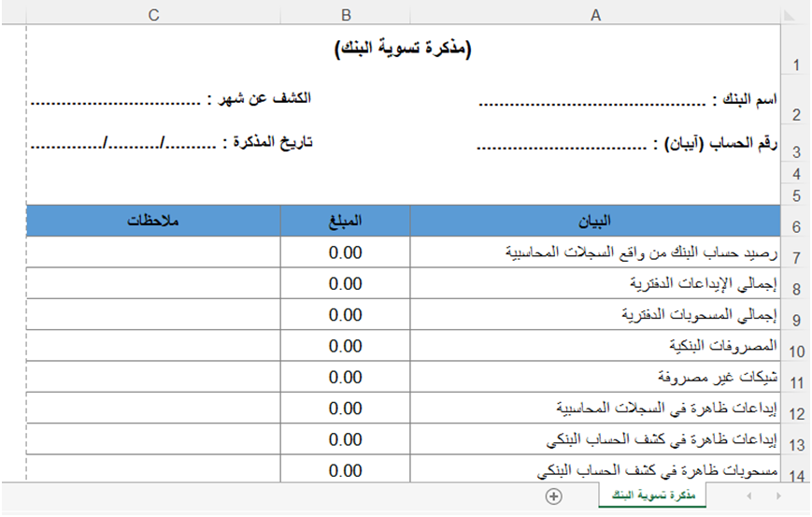Open the مذكرة تسوية البنك sheet tab
Image resolution: width=812 pixels, height=517 pixels.
[652, 495]
